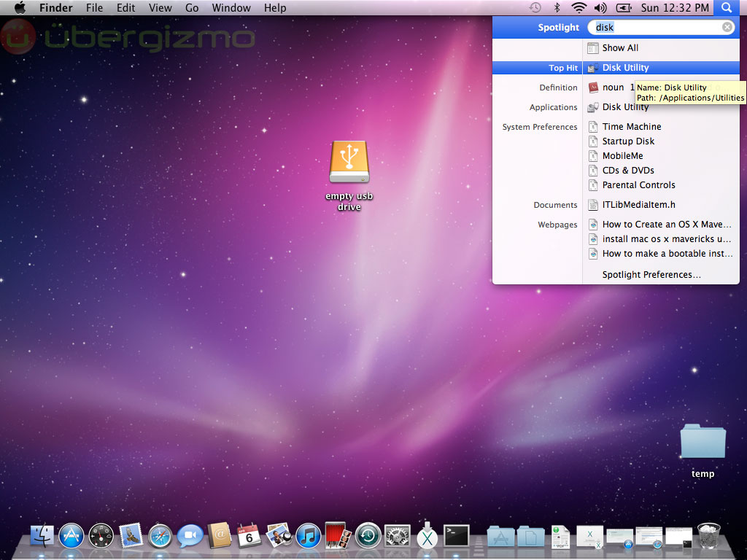Viewport: 747px width, 560px height.
Task: Open the Trash in the Dock
Action: click(x=708, y=537)
